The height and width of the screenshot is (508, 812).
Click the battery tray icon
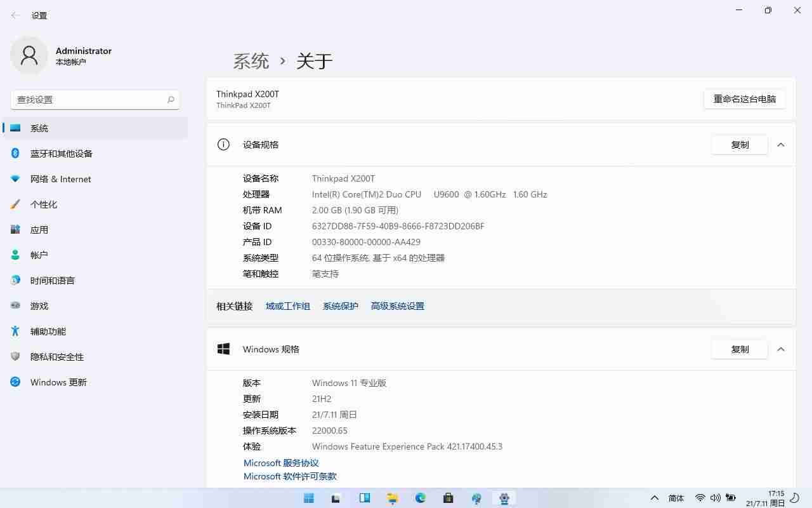pos(731,498)
